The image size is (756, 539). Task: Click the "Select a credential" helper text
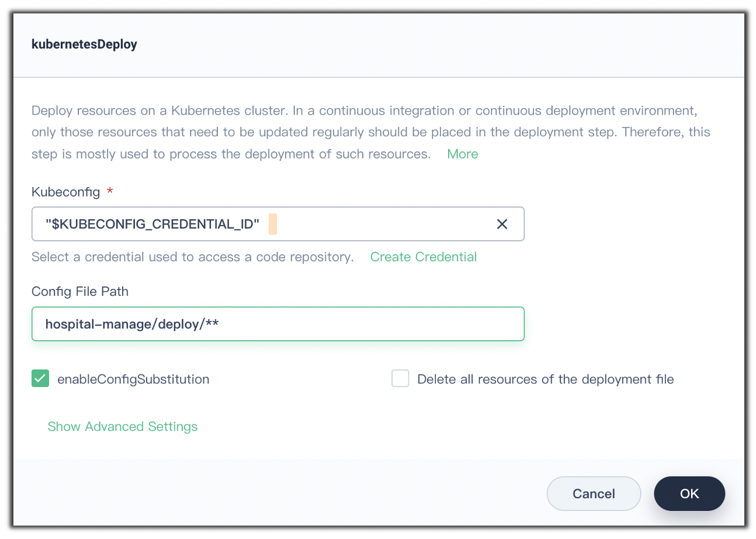pyautogui.click(x=193, y=257)
